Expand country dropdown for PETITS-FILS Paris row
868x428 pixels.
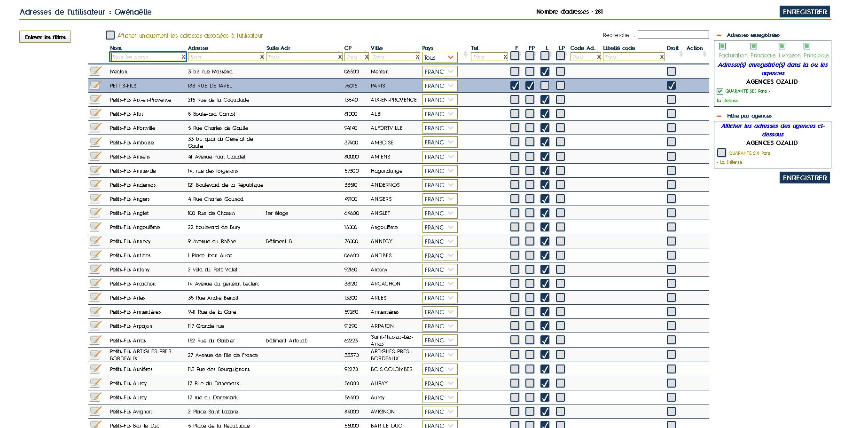point(439,86)
